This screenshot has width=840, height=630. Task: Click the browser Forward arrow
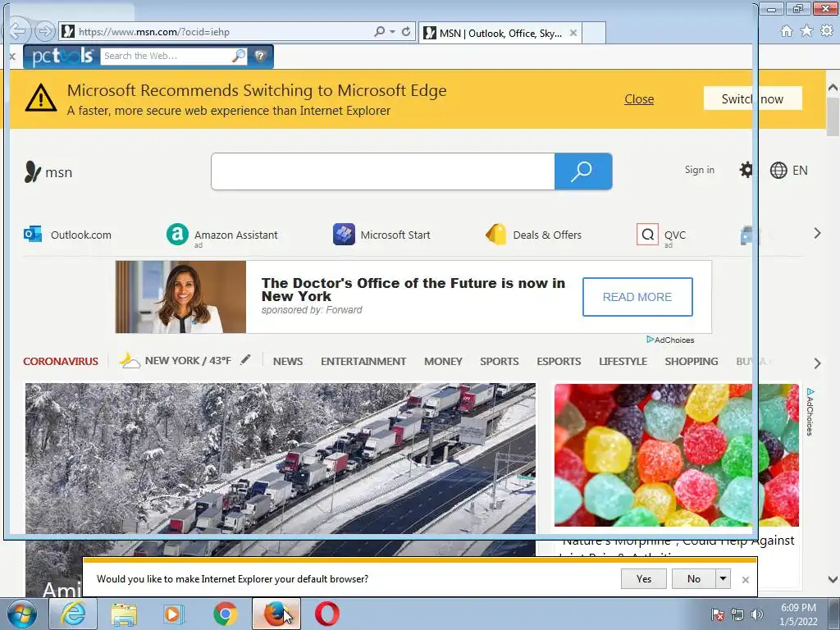pos(45,32)
